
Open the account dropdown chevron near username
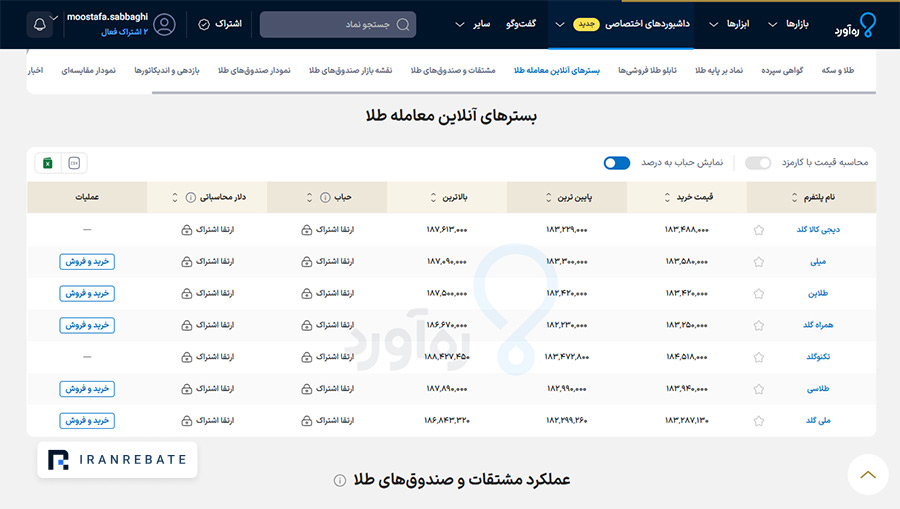click(54, 18)
